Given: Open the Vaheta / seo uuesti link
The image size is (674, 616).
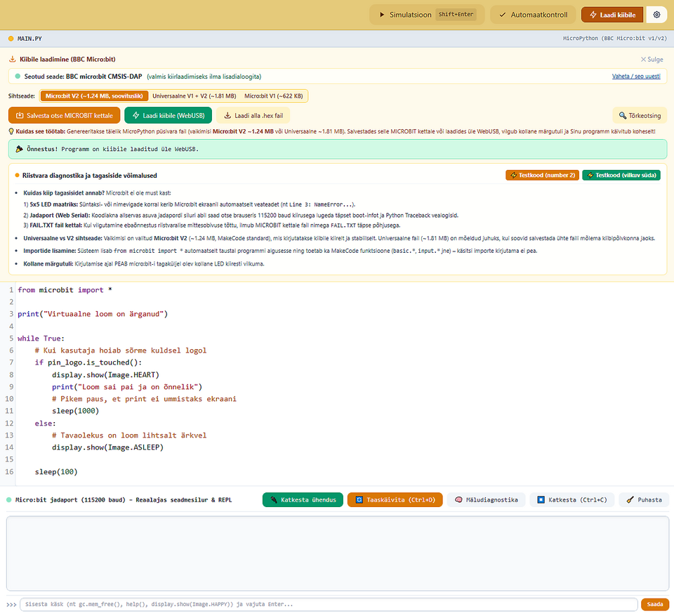Looking at the screenshot, I should point(636,76).
